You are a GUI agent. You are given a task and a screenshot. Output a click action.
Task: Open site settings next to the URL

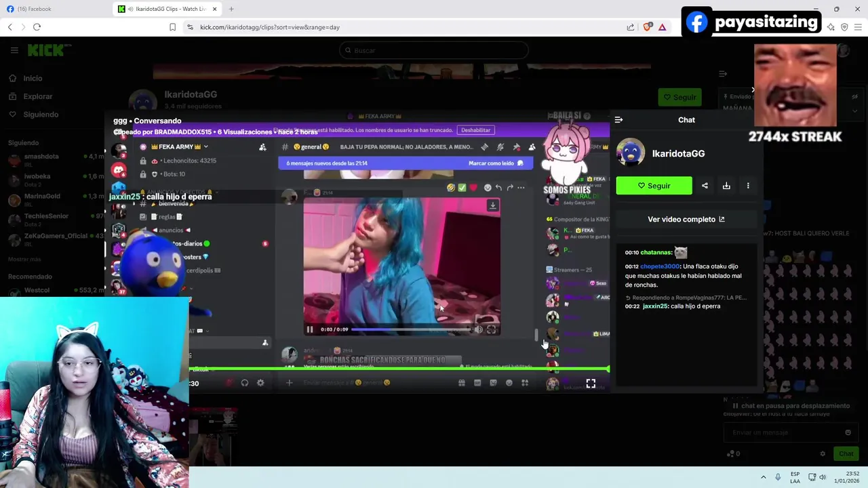[190, 27]
